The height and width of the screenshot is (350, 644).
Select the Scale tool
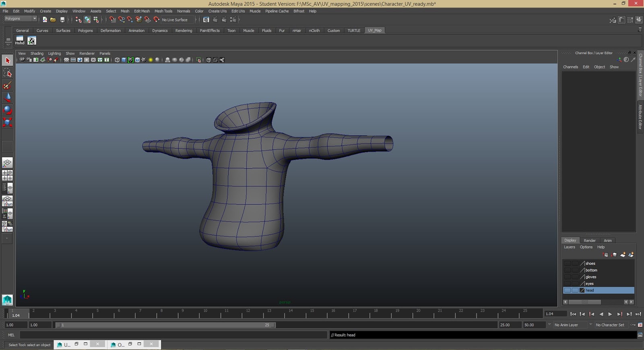7,122
